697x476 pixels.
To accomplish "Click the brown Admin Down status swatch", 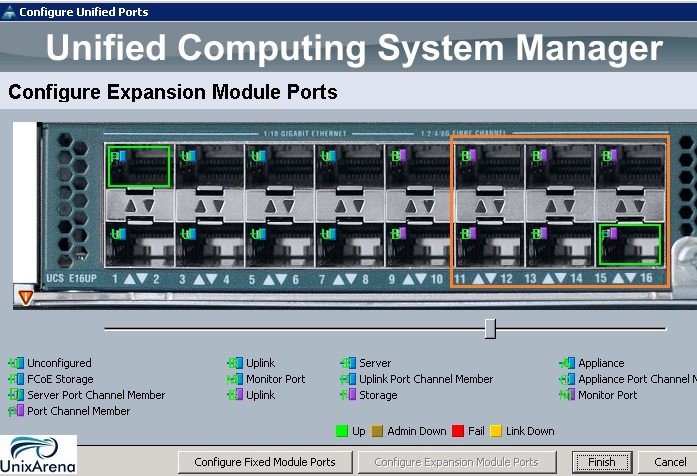I will click(x=377, y=431).
